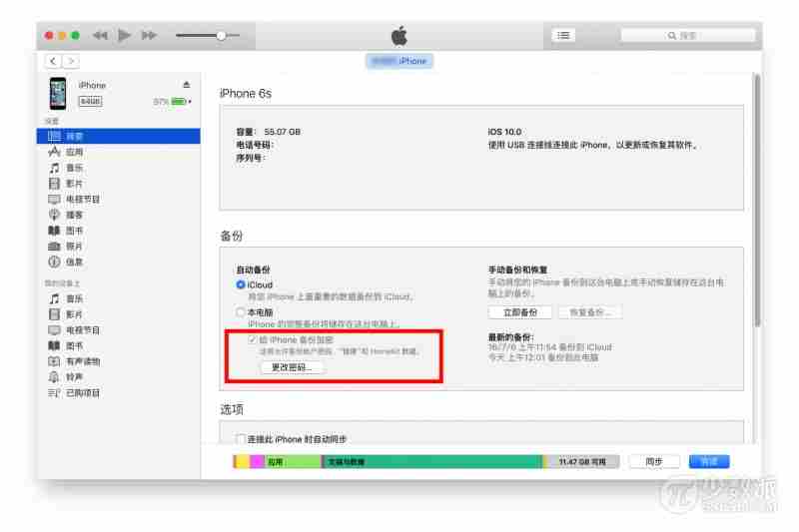Viewport: 799px width, 532px height.
Task: Click the 55.07 GB capacity value
Action: pyautogui.click(x=282, y=132)
